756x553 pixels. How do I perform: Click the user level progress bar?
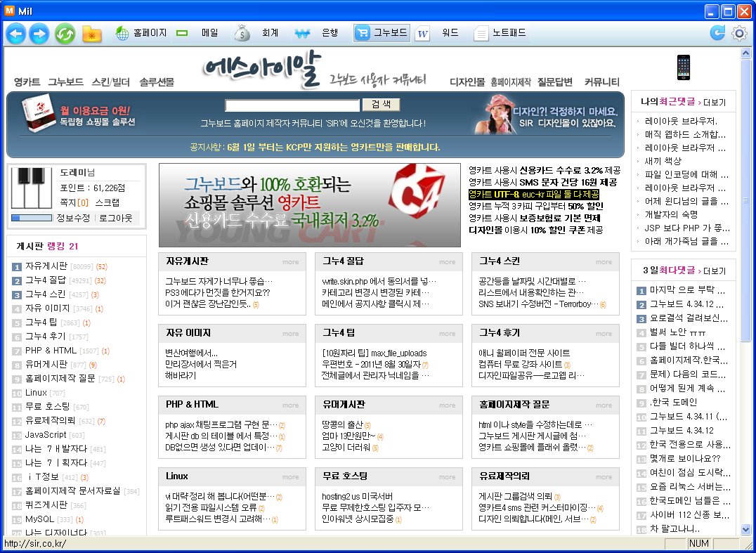pos(32,218)
